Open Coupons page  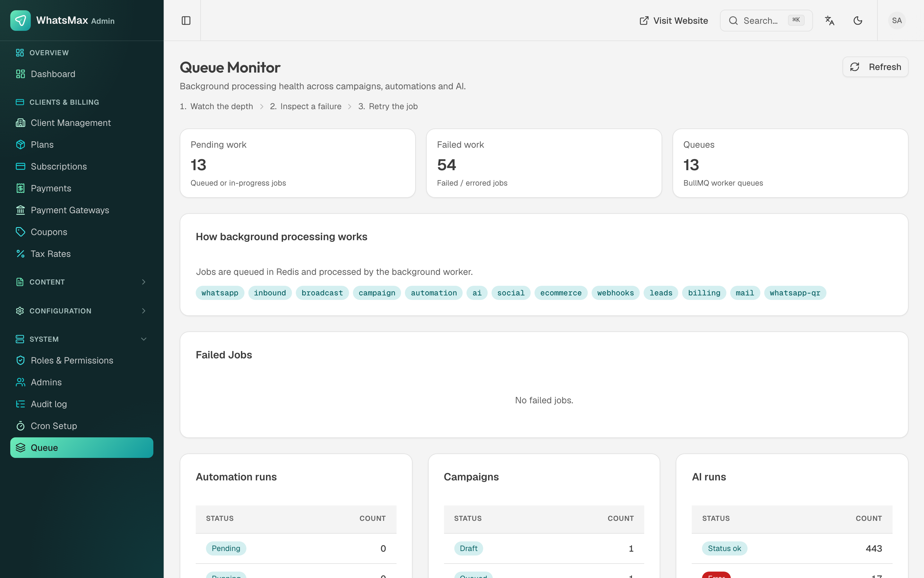(82, 232)
